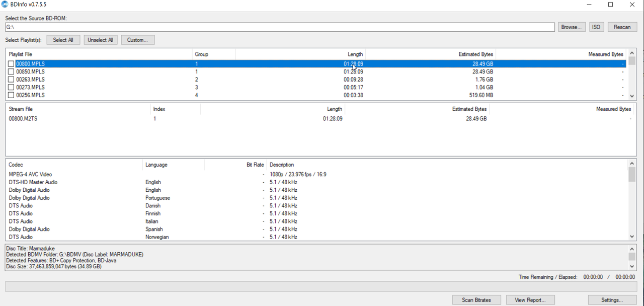Click the Stream File column header
This screenshot has height=306, width=644.
pyautogui.click(x=78, y=109)
